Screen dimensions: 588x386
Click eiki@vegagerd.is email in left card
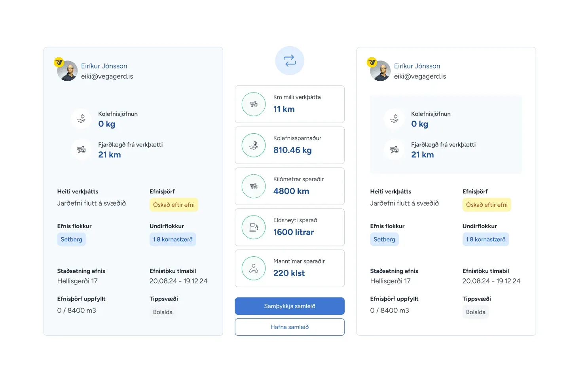pos(107,76)
